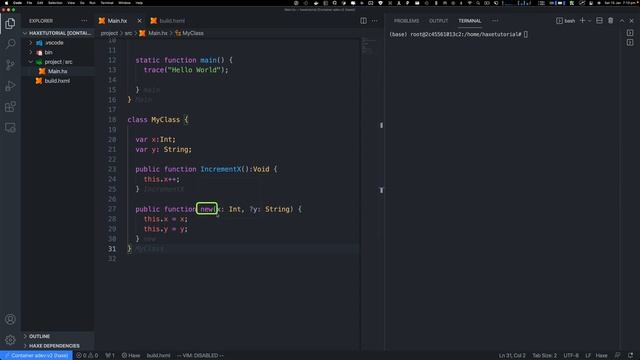This screenshot has width=640, height=360.
Task: Click line number 31 in the gutter
Action: pos(112,249)
